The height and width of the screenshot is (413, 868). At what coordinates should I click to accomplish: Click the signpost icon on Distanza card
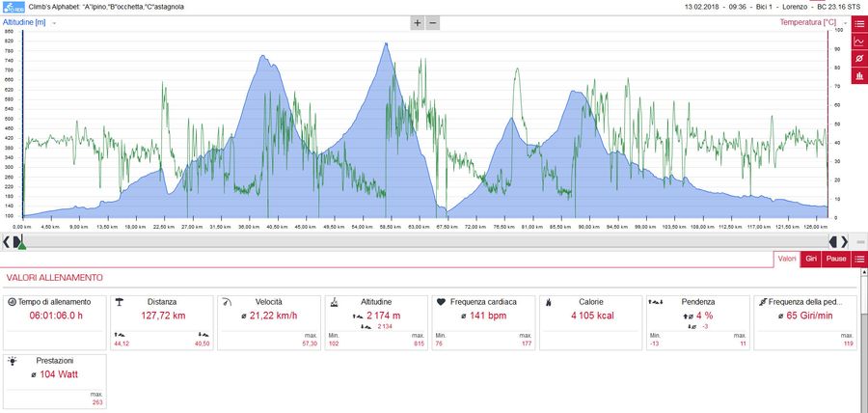(x=119, y=302)
